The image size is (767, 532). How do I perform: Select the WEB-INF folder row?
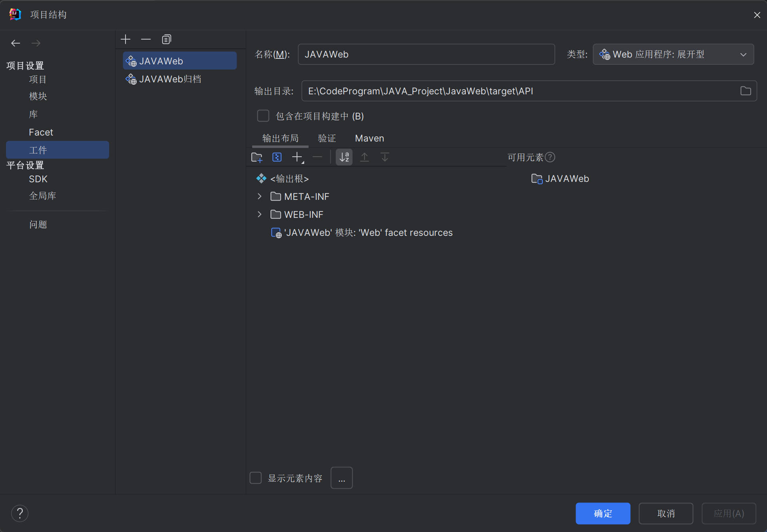[x=297, y=215]
